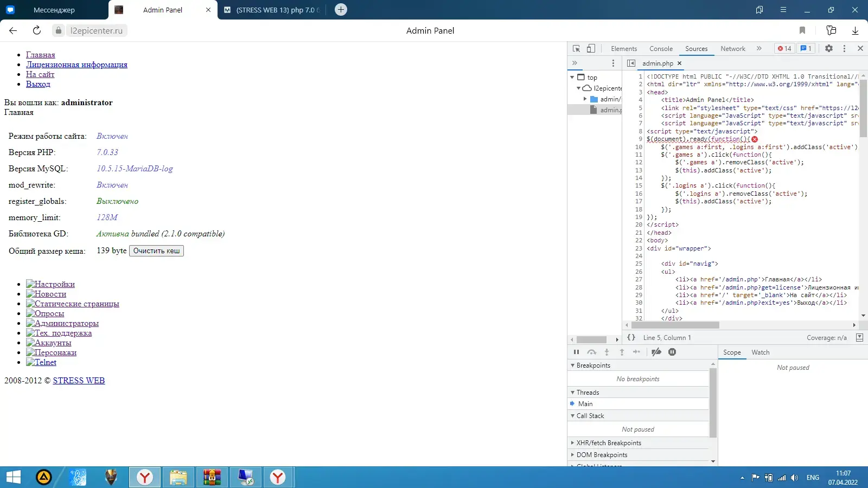The image size is (868, 488).
Task: Reload the page with the refresh icon
Action: tap(37, 30)
